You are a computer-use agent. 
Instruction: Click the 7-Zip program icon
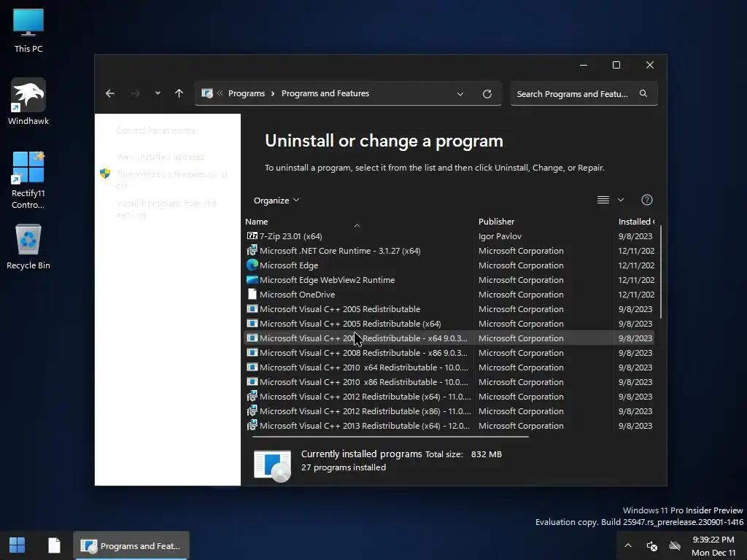[x=252, y=236]
